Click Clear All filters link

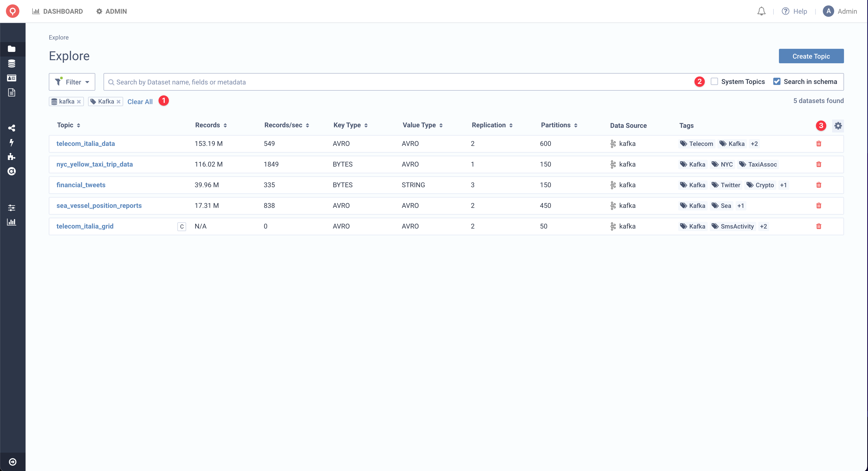tap(140, 101)
